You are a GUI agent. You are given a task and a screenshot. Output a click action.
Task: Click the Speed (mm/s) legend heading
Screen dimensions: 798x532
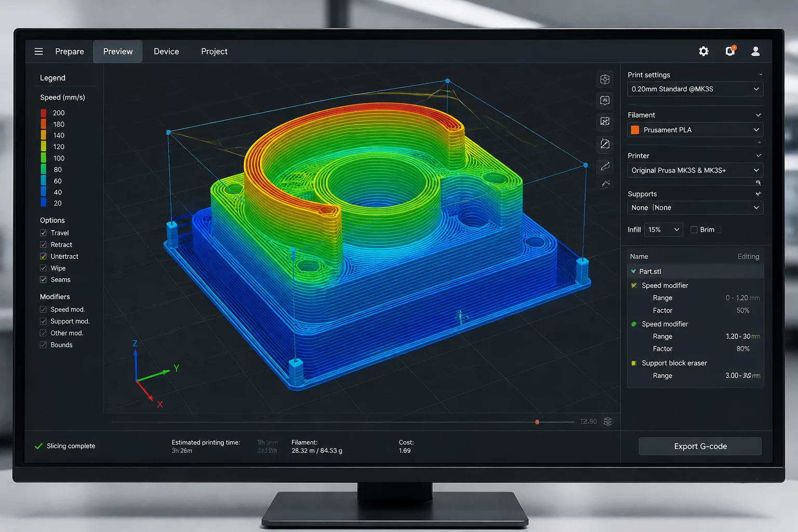tap(62, 97)
